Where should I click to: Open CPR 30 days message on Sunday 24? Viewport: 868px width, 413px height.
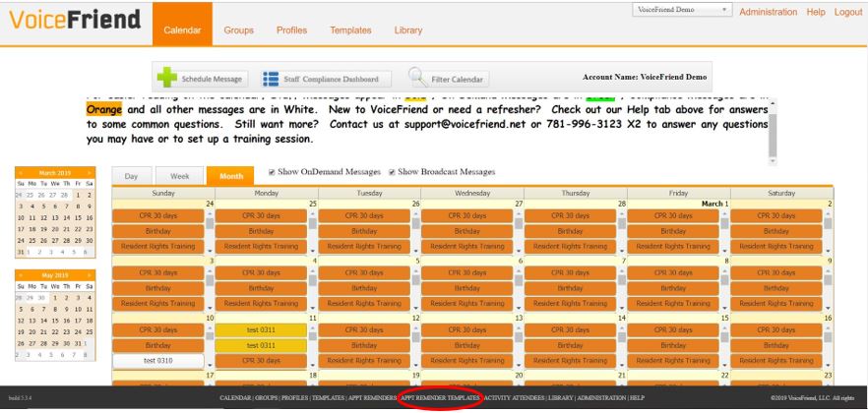coord(158,215)
